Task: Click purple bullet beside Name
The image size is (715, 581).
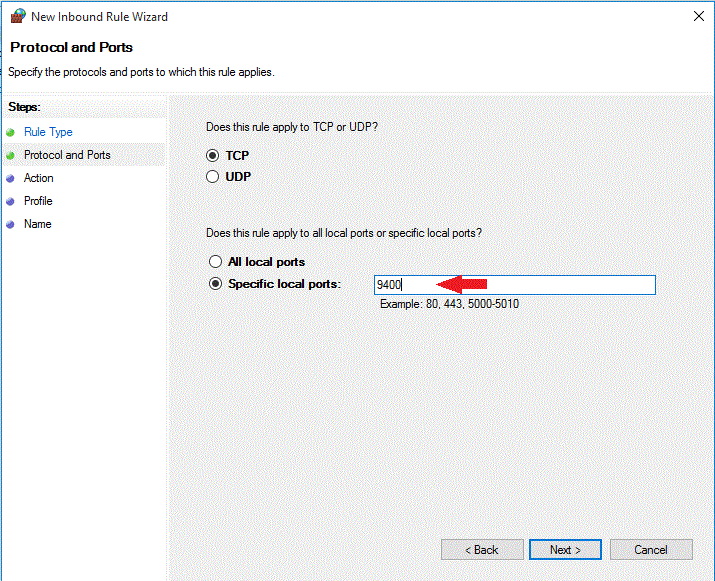Action: (x=10, y=224)
